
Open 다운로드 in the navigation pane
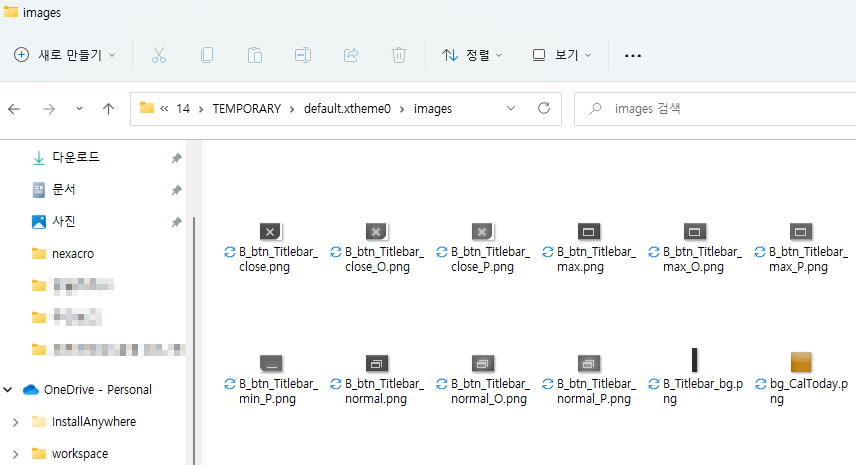pos(76,158)
